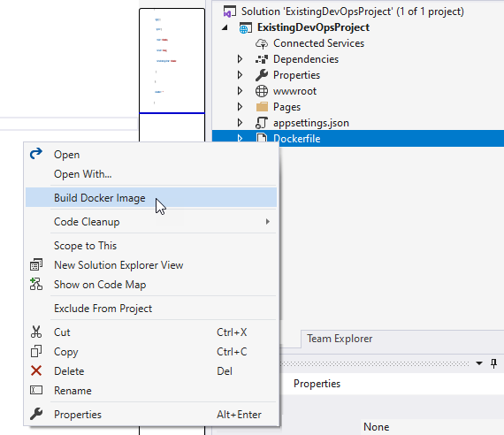504x435 pixels.
Task: Open Properties from the context menu
Action: [x=151, y=415]
